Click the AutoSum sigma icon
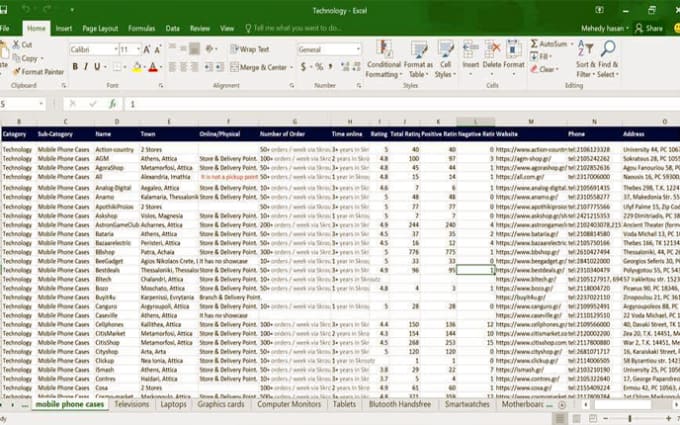The image size is (680, 425). tap(533, 44)
